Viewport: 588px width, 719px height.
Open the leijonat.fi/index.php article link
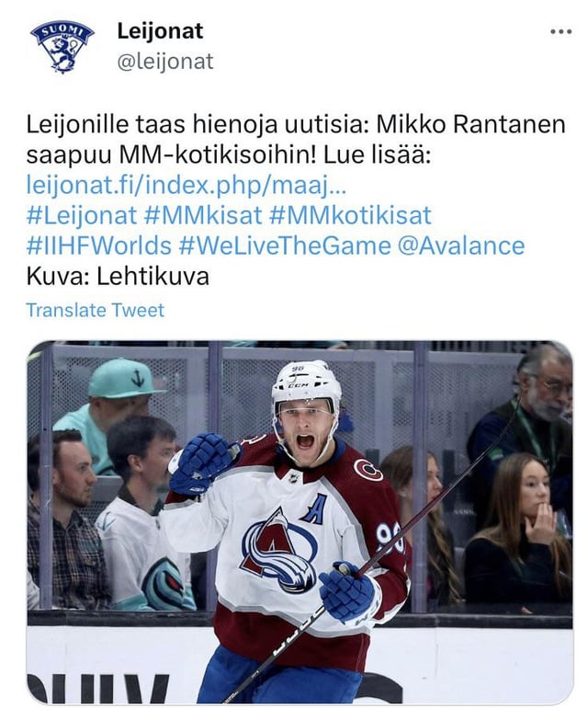point(187,185)
